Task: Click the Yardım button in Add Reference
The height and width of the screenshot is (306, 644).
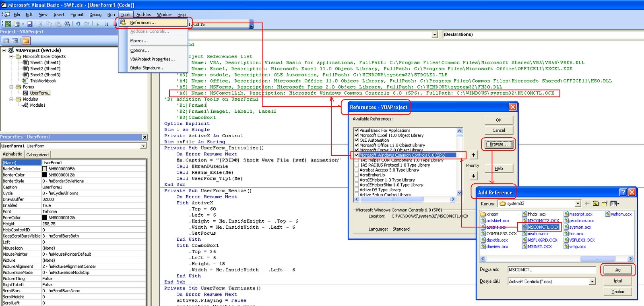Action: [x=617, y=292]
